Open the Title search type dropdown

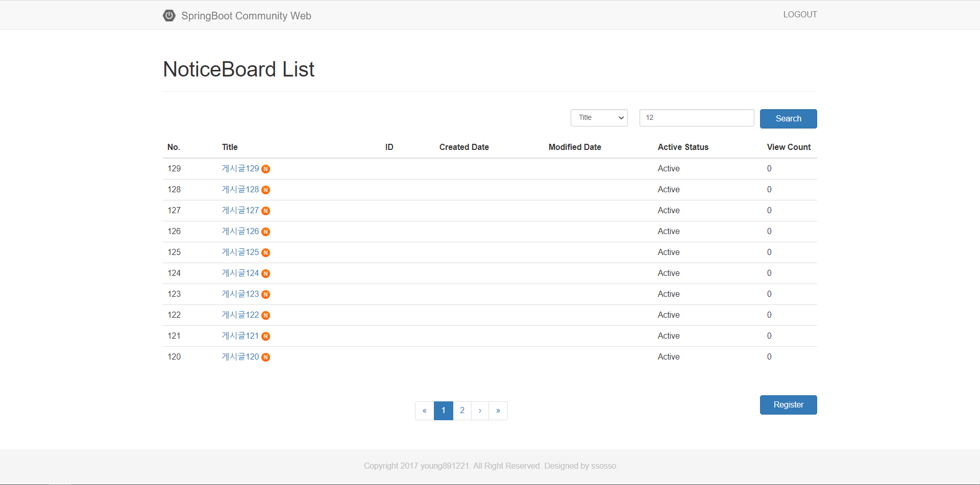click(x=599, y=118)
